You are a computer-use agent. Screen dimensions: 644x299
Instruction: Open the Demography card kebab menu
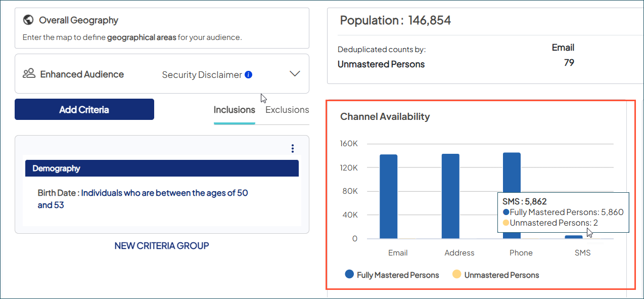[292, 148]
